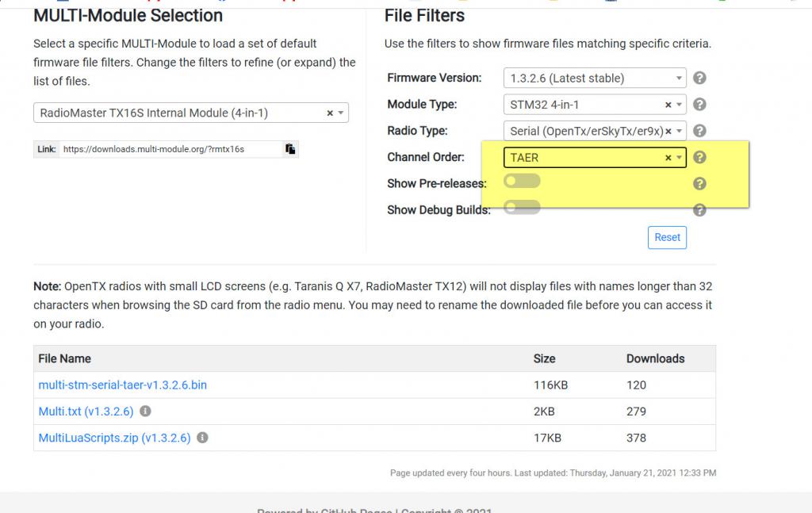Open the Firmware Version dropdown
Screen dimensions: 812x513
(595, 78)
